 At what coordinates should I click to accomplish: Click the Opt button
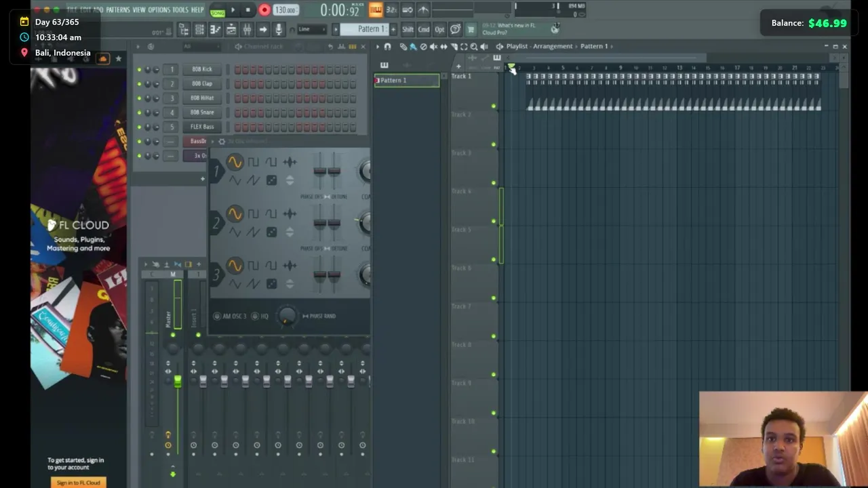(x=439, y=29)
